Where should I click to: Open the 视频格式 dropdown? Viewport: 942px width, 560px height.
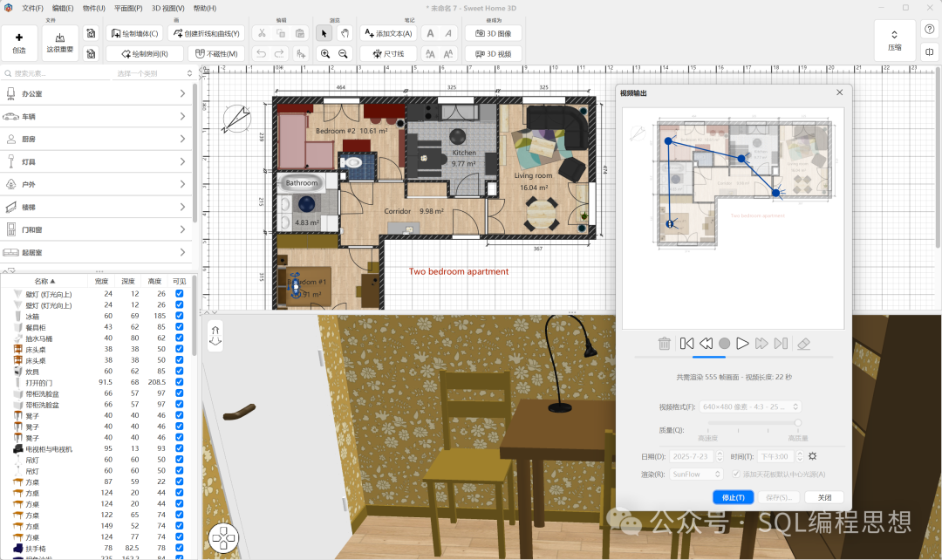(x=750, y=406)
